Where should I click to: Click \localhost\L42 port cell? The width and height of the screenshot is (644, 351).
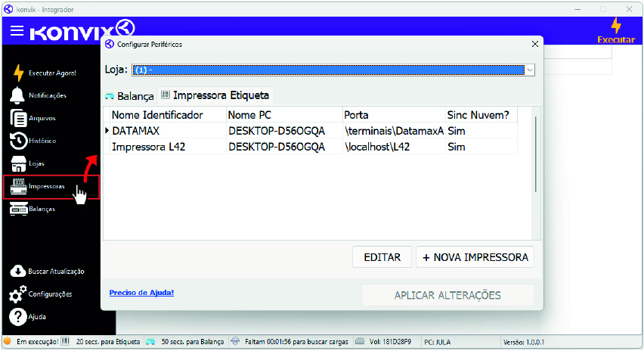(395, 147)
